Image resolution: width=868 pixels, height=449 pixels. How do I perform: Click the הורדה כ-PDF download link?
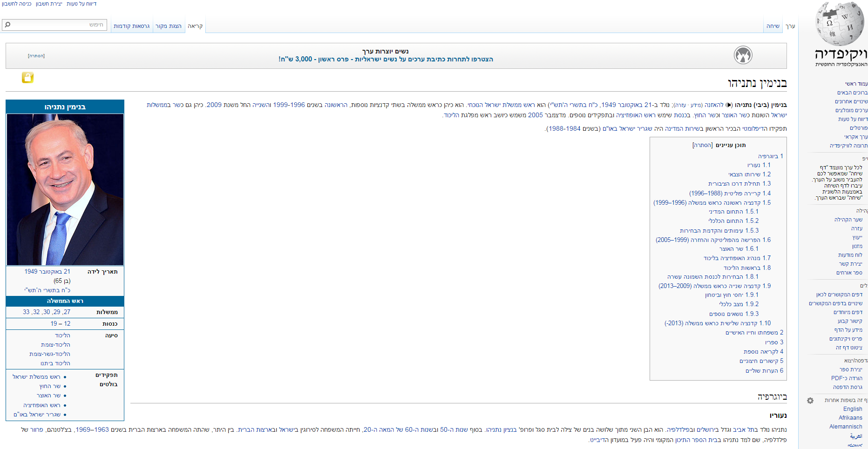847,378
